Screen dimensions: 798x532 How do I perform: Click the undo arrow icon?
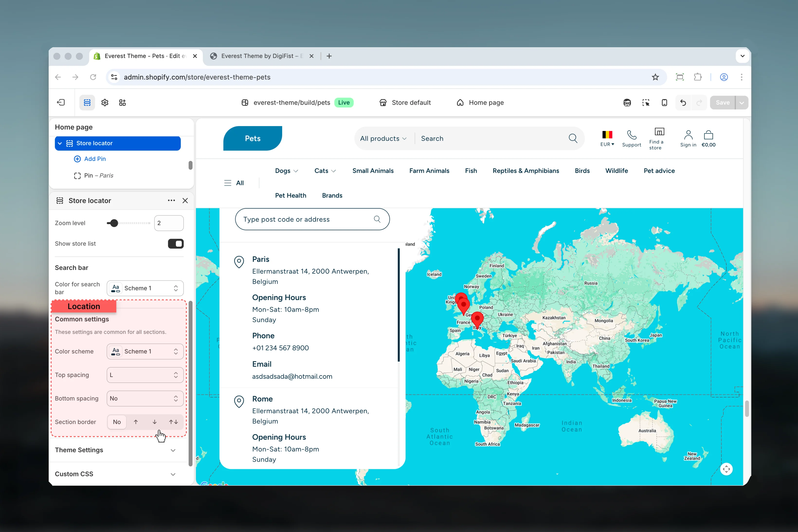pos(683,102)
